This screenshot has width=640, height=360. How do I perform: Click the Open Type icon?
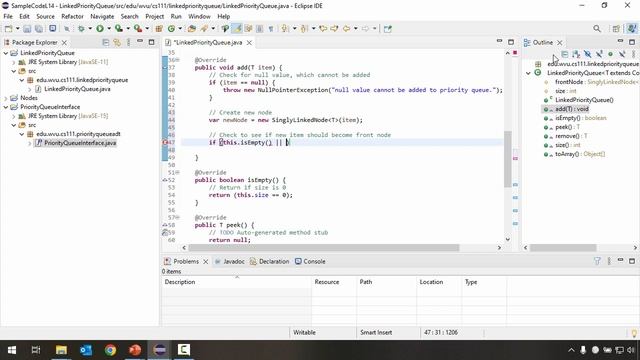click(192, 29)
